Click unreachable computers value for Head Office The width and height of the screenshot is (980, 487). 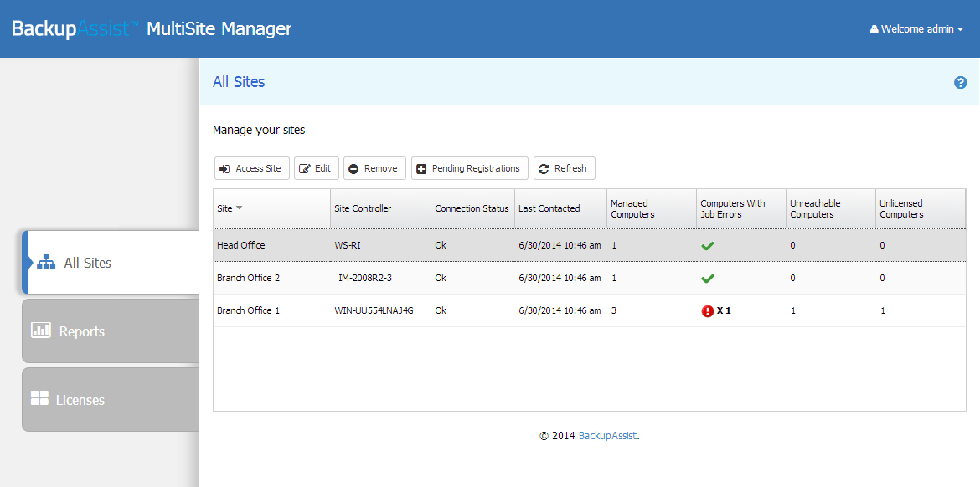pos(792,245)
